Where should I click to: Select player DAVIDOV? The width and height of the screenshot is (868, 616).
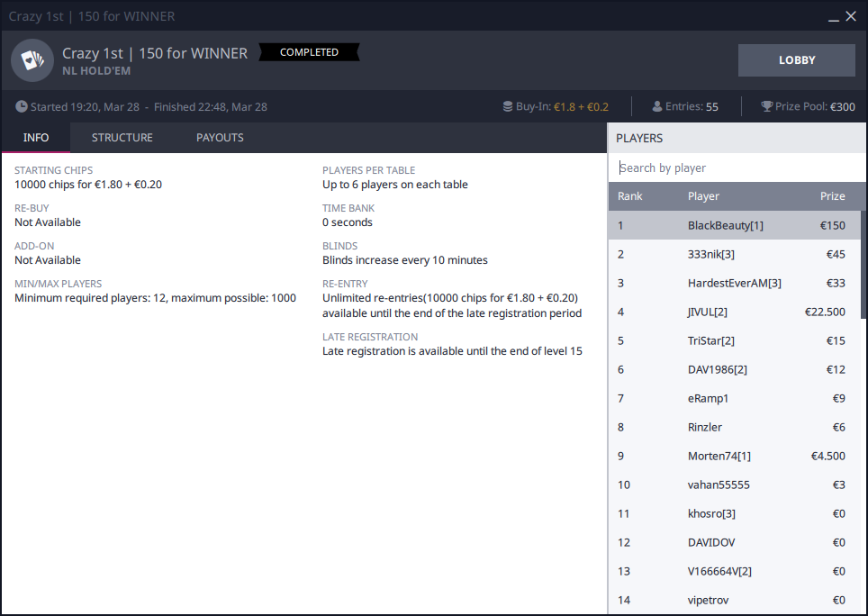pos(735,542)
